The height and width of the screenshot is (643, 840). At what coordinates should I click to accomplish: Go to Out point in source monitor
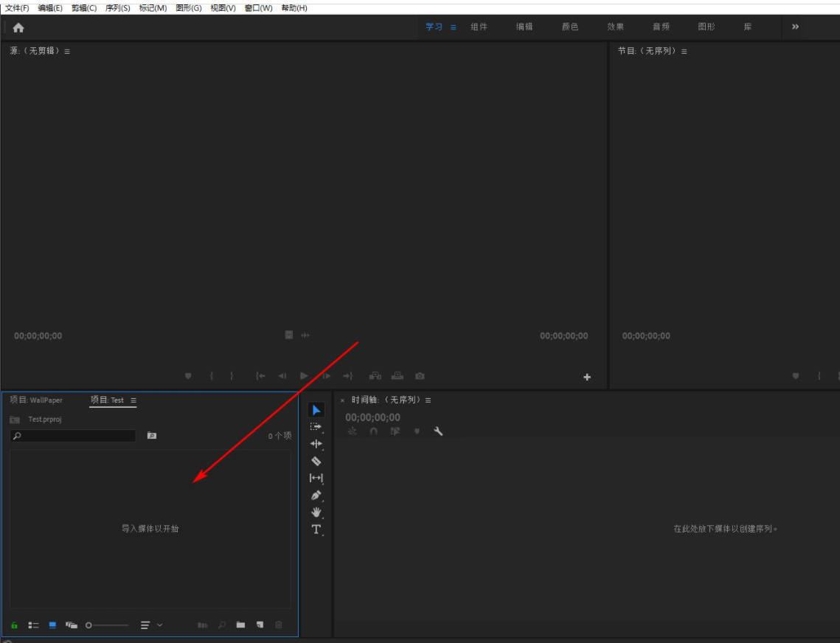[348, 376]
